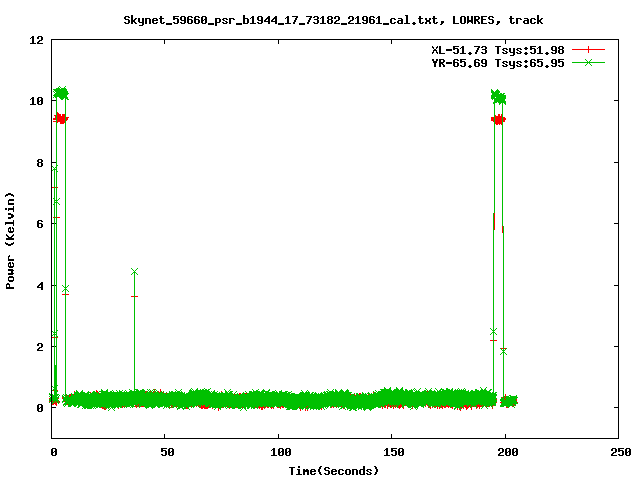The image size is (640, 480).
Task: Click the y-axis tick label 6
Action: 40,224
